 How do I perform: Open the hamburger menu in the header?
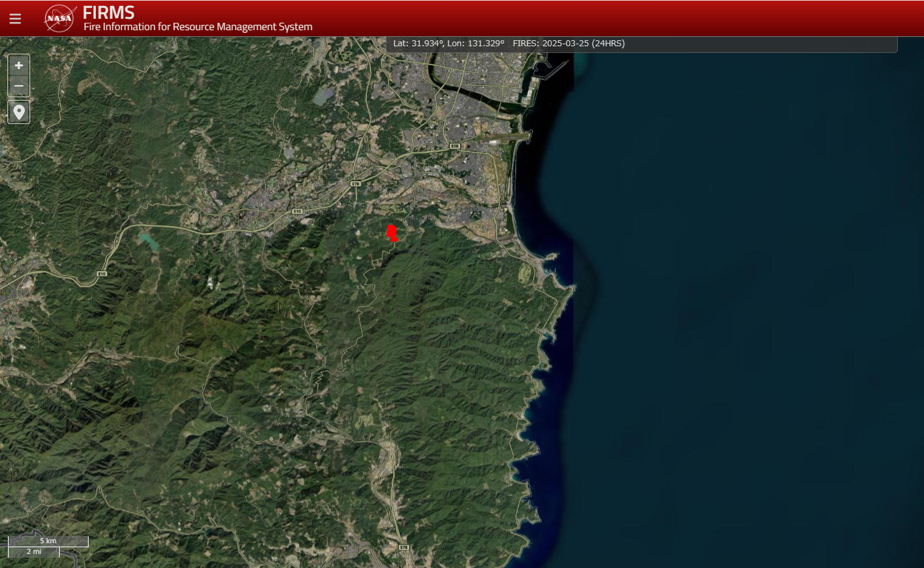15,19
